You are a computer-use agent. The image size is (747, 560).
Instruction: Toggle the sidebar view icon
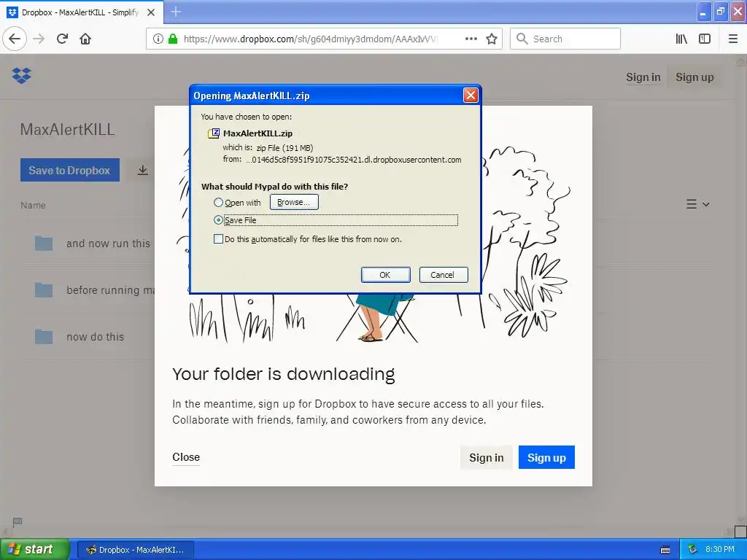705,39
